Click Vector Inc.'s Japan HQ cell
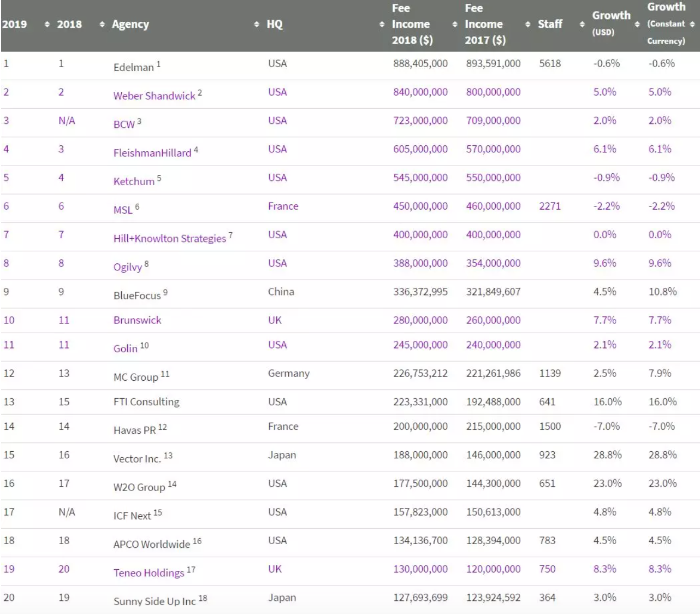 [x=282, y=454]
